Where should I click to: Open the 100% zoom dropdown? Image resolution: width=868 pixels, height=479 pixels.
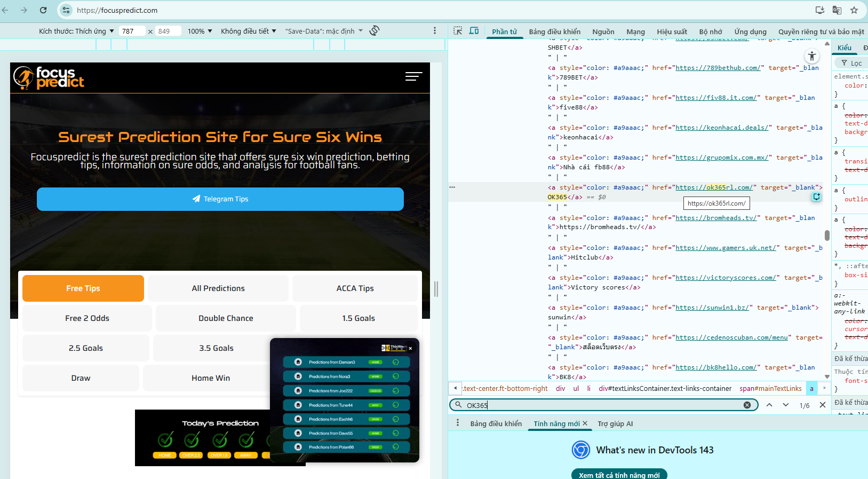click(x=200, y=31)
